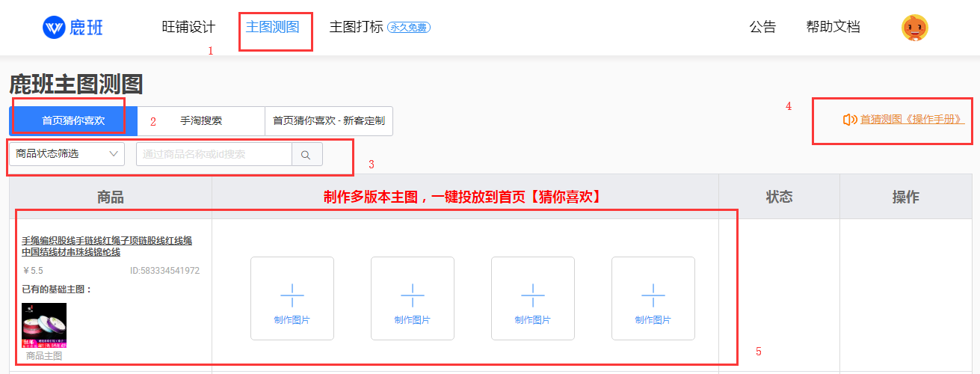Open 主图打标 in top navigation
980x374 pixels.
(356, 28)
